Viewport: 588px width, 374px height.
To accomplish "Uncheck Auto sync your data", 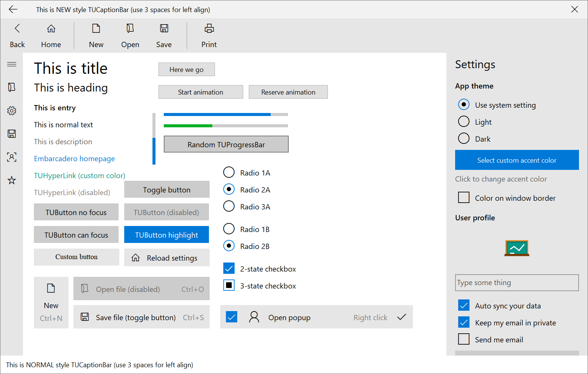I will (464, 305).
